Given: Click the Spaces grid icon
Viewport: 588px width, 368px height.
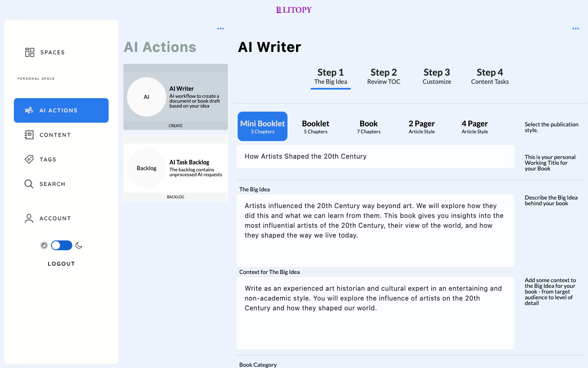Looking at the screenshot, I should [x=29, y=52].
